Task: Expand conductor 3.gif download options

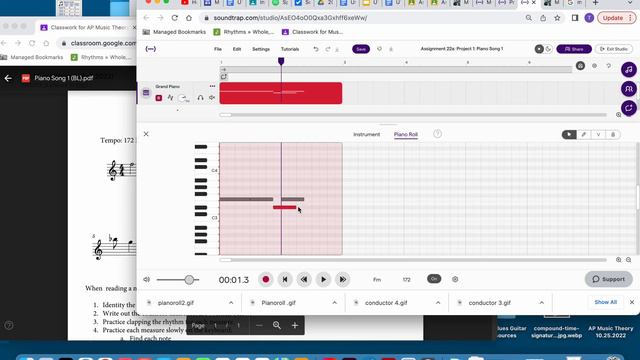Action: click(x=542, y=303)
